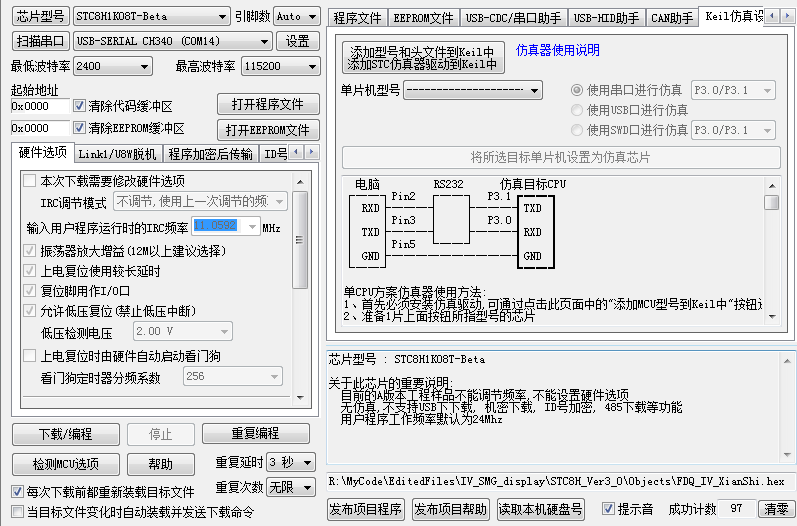Open the 重复延时 3 秒 dropdown

(291, 462)
